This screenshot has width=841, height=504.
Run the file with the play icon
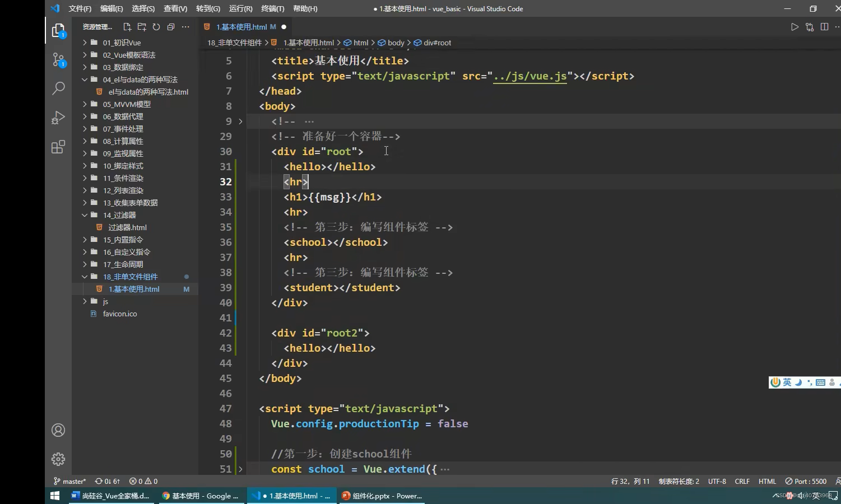click(794, 27)
